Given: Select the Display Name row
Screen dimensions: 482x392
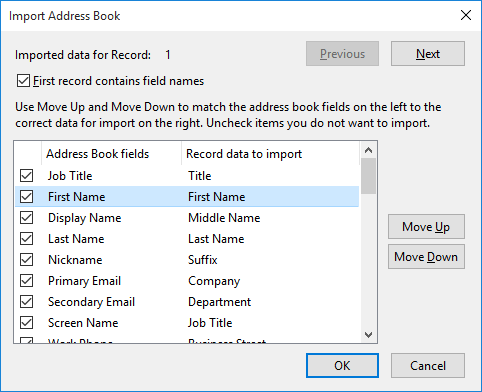Looking at the screenshot, I should click(187, 218).
